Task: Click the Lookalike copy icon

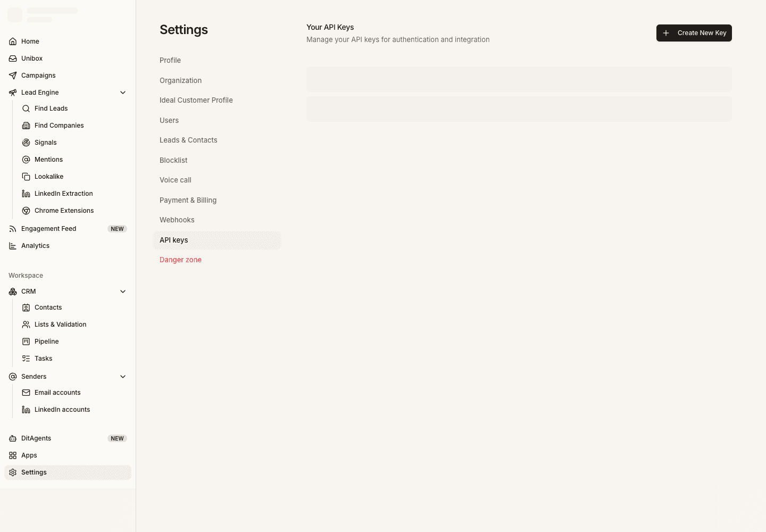Action: coord(26,177)
